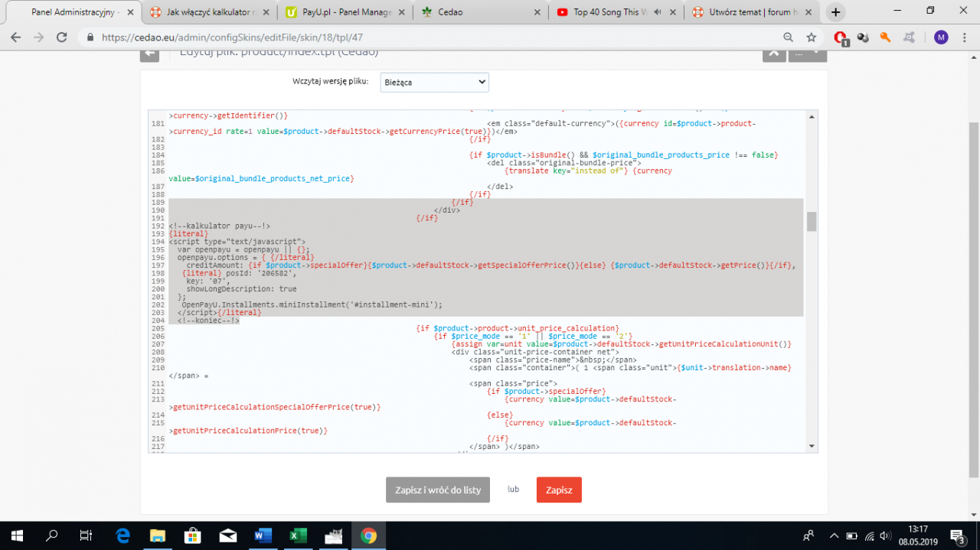Click the grey puzzle extension icon
This screenshot has width=980, height=550.
(909, 37)
